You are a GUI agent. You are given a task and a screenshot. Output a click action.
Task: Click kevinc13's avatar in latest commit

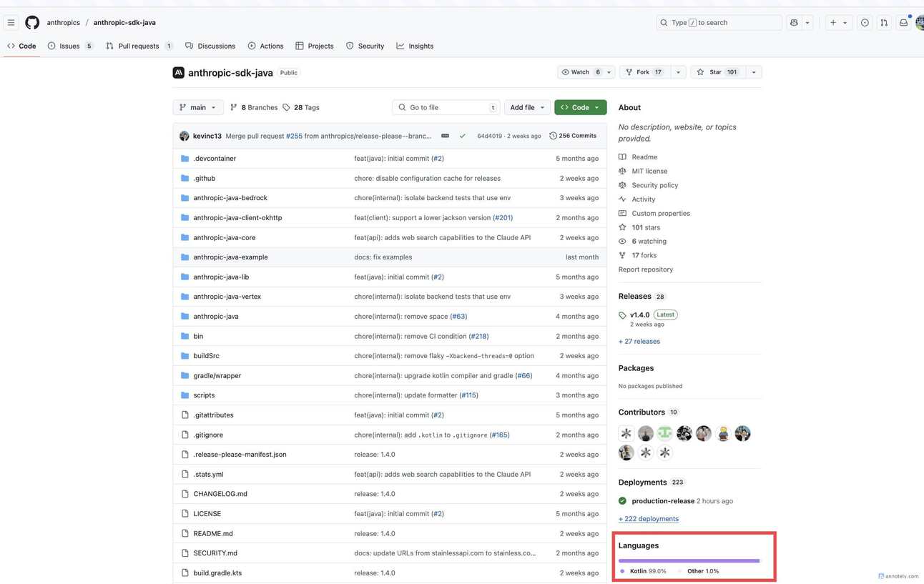(185, 136)
